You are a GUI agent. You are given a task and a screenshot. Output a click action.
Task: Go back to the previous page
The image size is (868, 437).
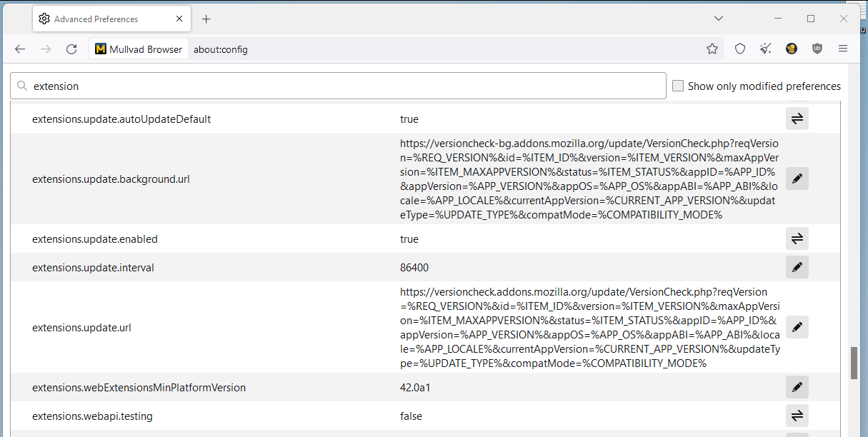pyautogui.click(x=20, y=49)
